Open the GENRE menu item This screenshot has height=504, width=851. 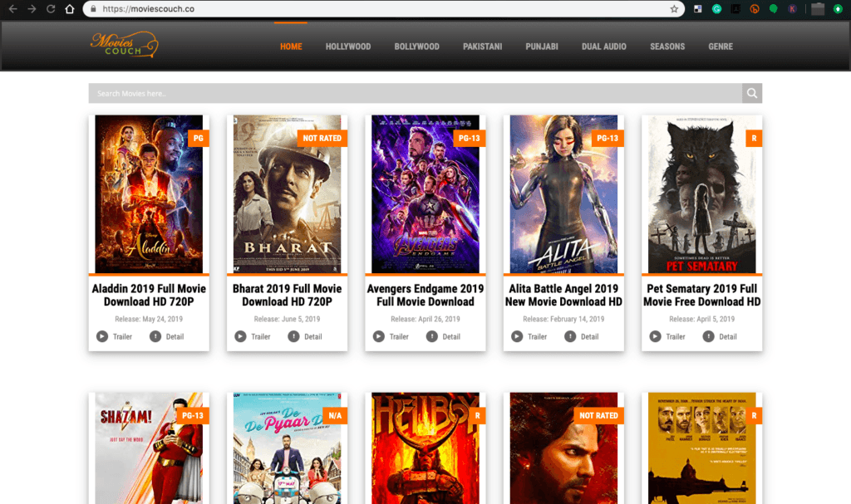[721, 46]
